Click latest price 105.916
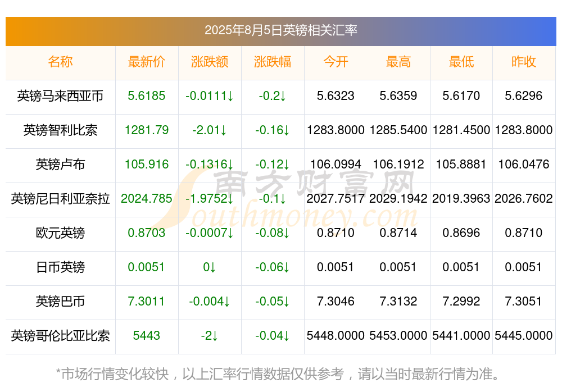 [146, 165]
